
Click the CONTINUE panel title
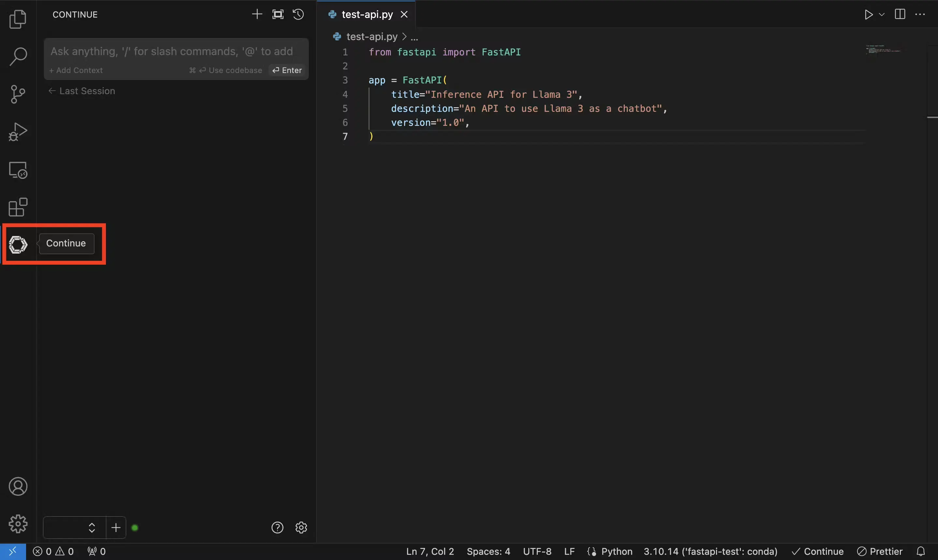coord(75,14)
